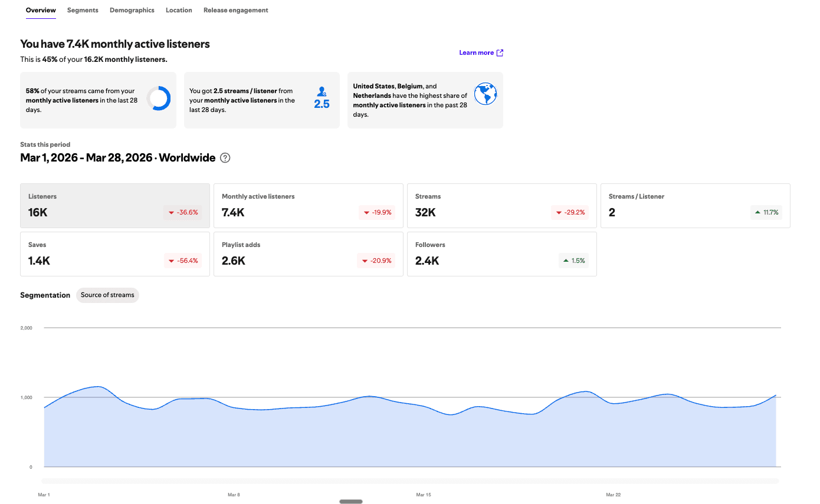The image size is (820, 504).
Task: Click the Mar 15 axis label
Action: [424, 495]
